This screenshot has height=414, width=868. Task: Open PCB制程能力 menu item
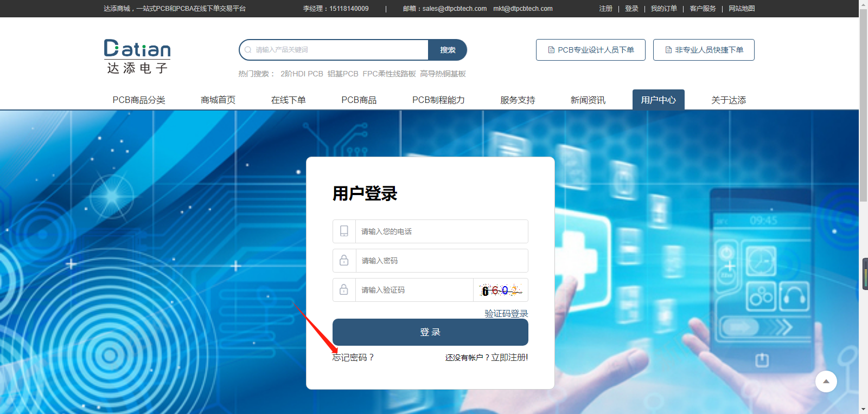click(x=438, y=100)
